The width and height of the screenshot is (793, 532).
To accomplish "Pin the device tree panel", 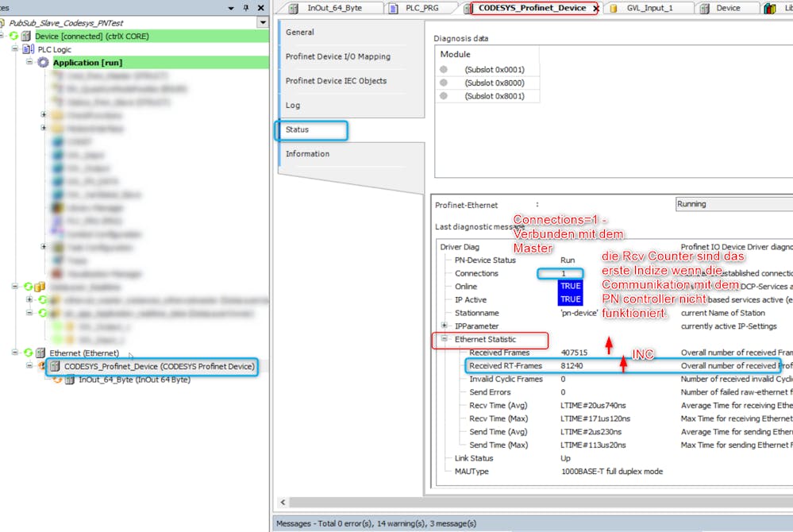I will pyautogui.click(x=246, y=8).
